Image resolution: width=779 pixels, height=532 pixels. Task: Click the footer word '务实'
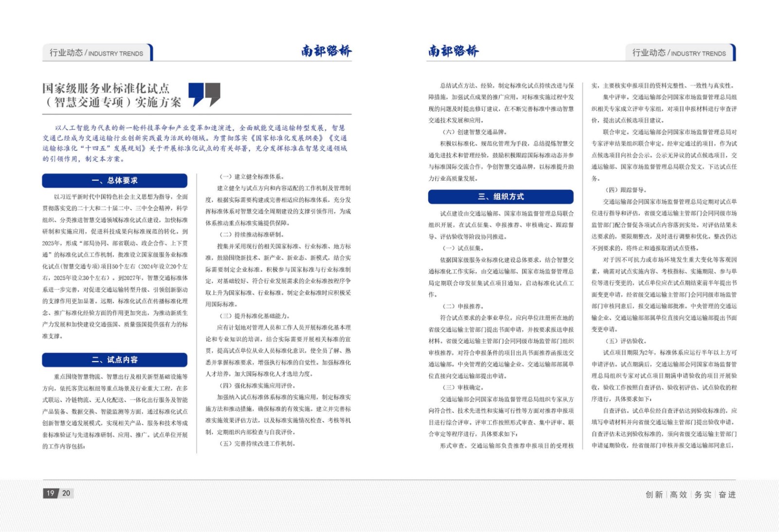(x=703, y=495)
